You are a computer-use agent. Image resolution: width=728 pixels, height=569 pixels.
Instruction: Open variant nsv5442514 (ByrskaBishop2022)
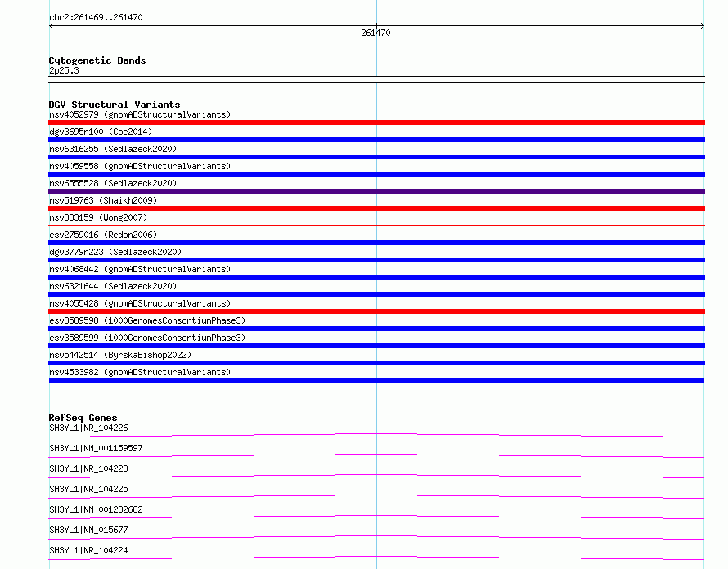[120, 355]
